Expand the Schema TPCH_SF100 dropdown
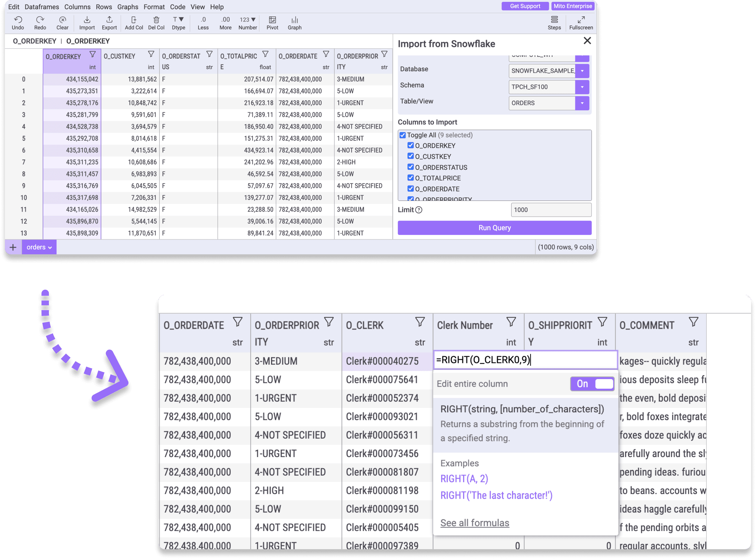The image size is (756, 559). (x=582, y=87)
